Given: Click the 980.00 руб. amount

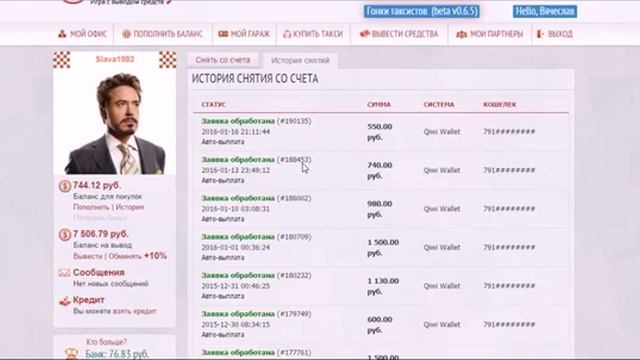Looking at the screenshot, I should 380,209.
